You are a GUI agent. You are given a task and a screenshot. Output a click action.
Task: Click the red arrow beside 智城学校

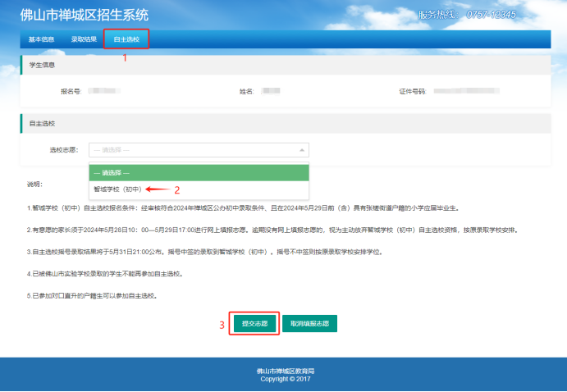[x=157, y=189]
